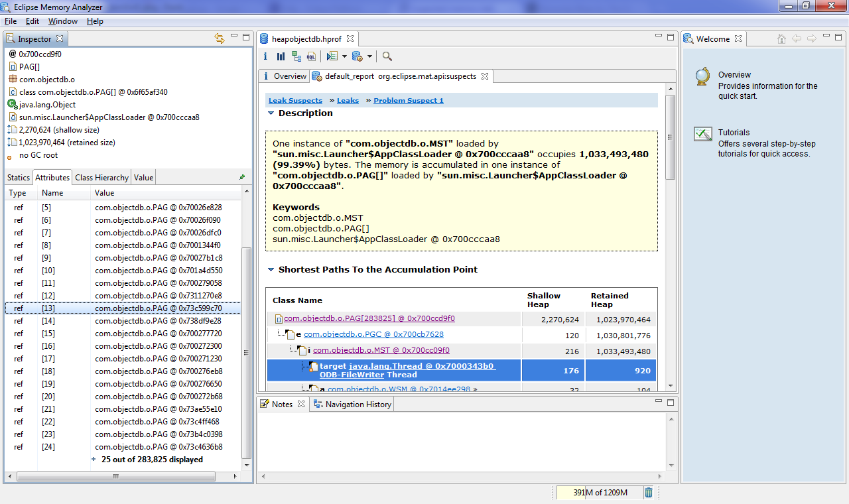Close the default_report suspects tab
849x504 pixels.
(485, 76)
